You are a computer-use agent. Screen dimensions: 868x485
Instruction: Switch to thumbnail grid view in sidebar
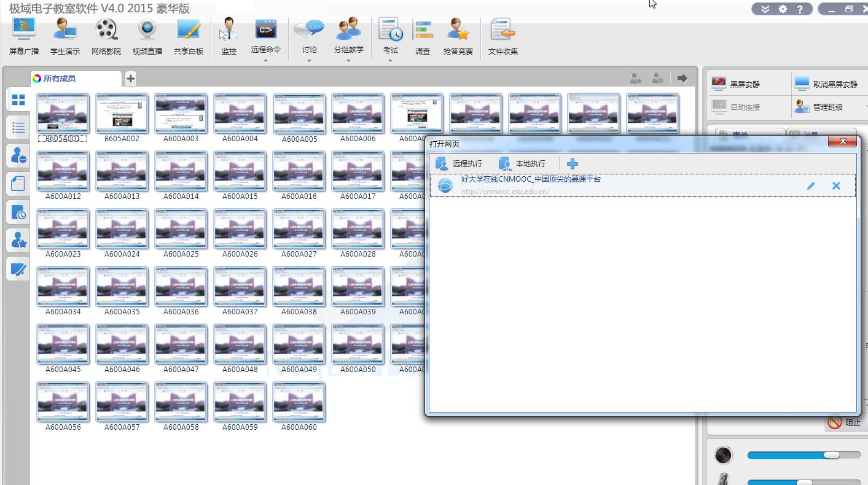tap(18, 100)
